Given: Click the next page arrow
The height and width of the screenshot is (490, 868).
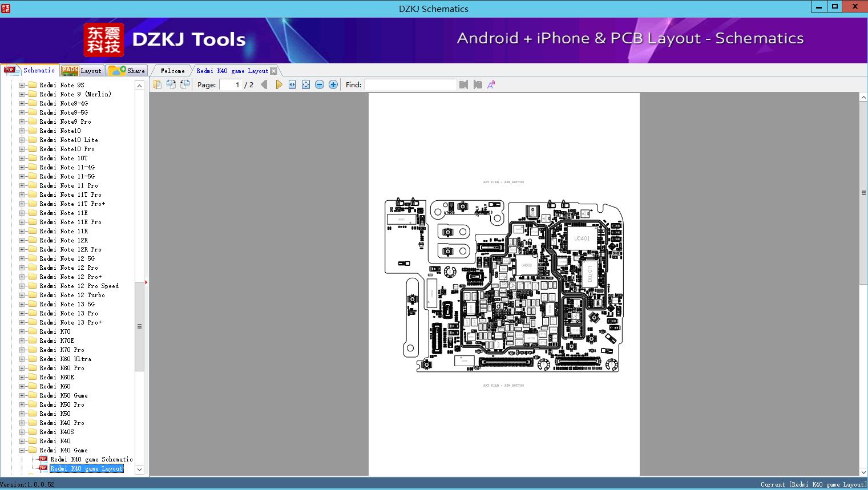Looking at the screenshot, I should pos(278,84).
